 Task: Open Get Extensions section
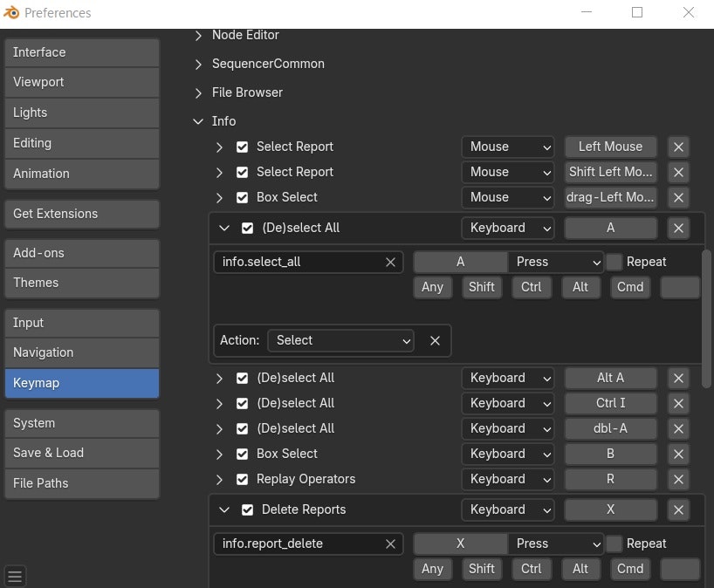(x=82, y=214)
